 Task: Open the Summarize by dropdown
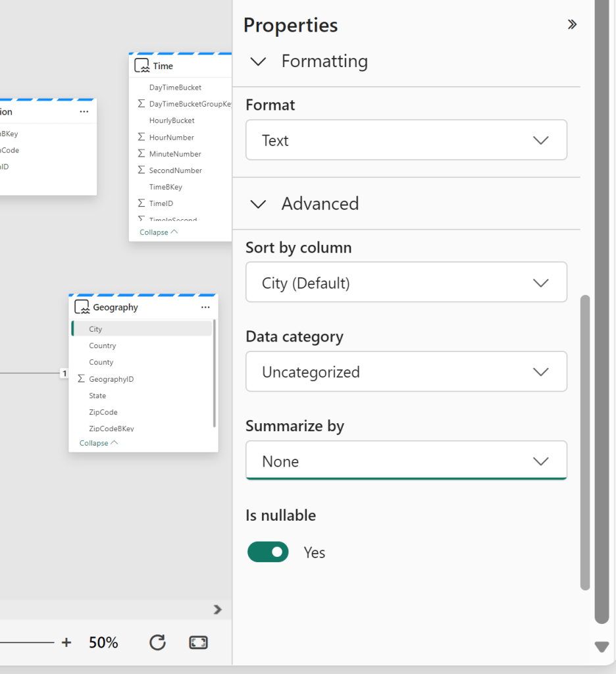pyautogui.click(x=406, y=461)
